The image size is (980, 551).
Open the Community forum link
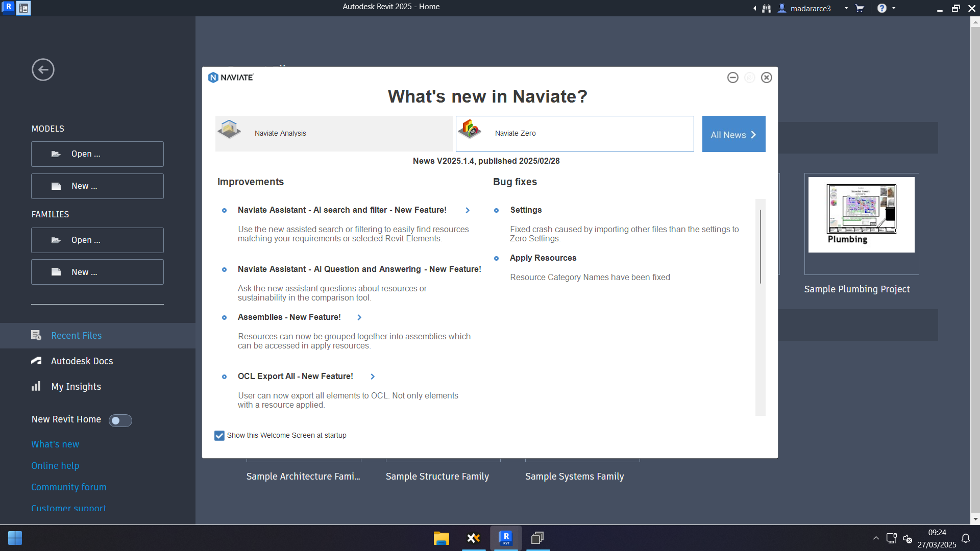pos(69,487)
